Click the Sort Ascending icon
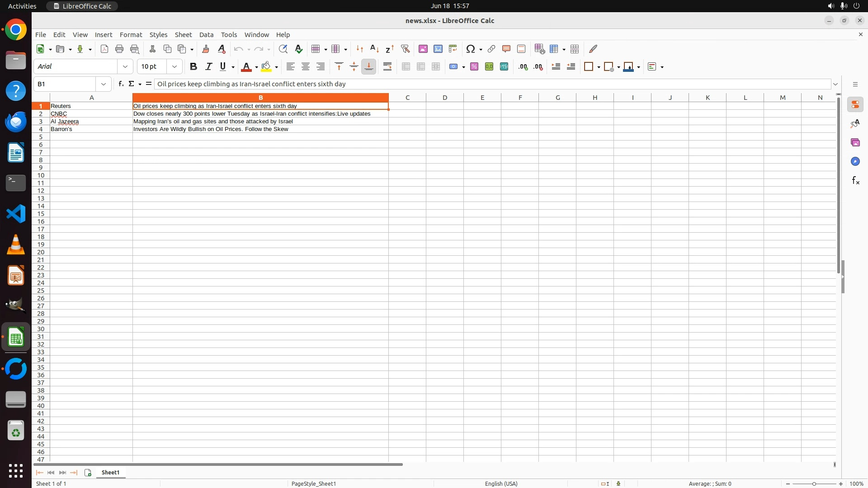The image size is (868, 488). click(374, 49)
